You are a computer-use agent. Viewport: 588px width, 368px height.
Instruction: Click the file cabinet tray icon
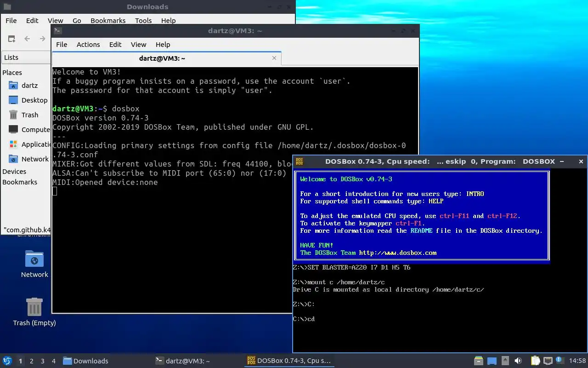click(x=479, y=361)
